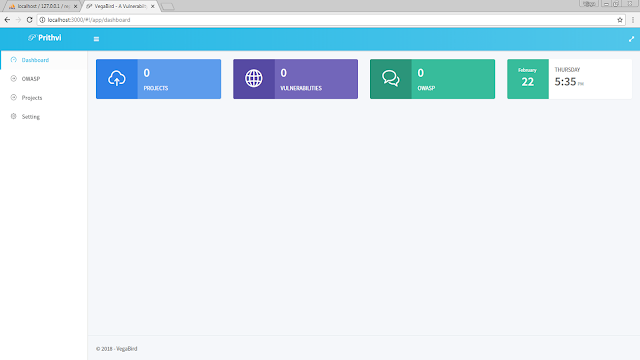Screen dimensions: 640x360
Task: Open the Chrome three-dot menu
Action: [633, 20]
